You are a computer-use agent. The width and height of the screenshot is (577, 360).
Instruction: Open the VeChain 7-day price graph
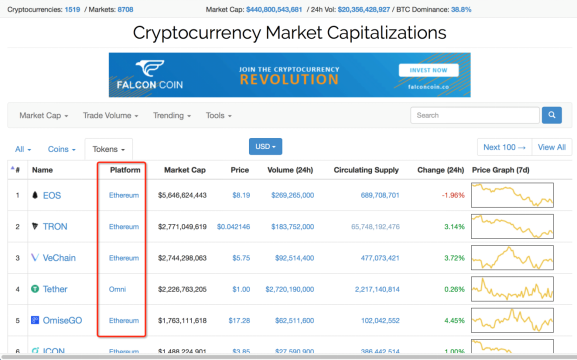coord(512,258)
